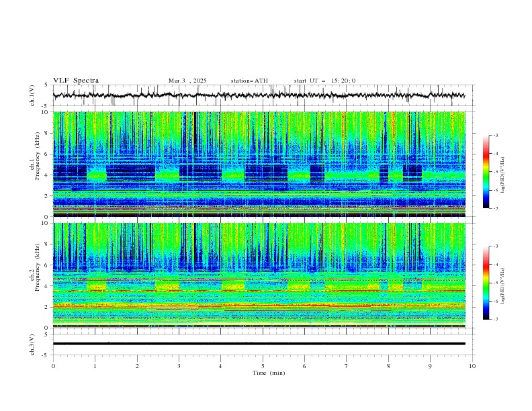This screenshot has height=411, width=532.
Task: Click the ch.1 PSD color scale bar
Action: tap(486, 171)
